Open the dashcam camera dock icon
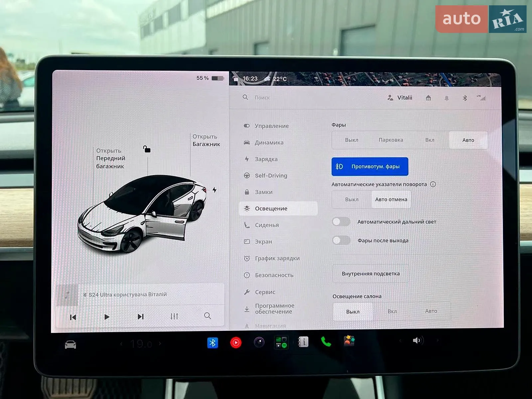Screen dimensions: 532x399 click(259, 342)
